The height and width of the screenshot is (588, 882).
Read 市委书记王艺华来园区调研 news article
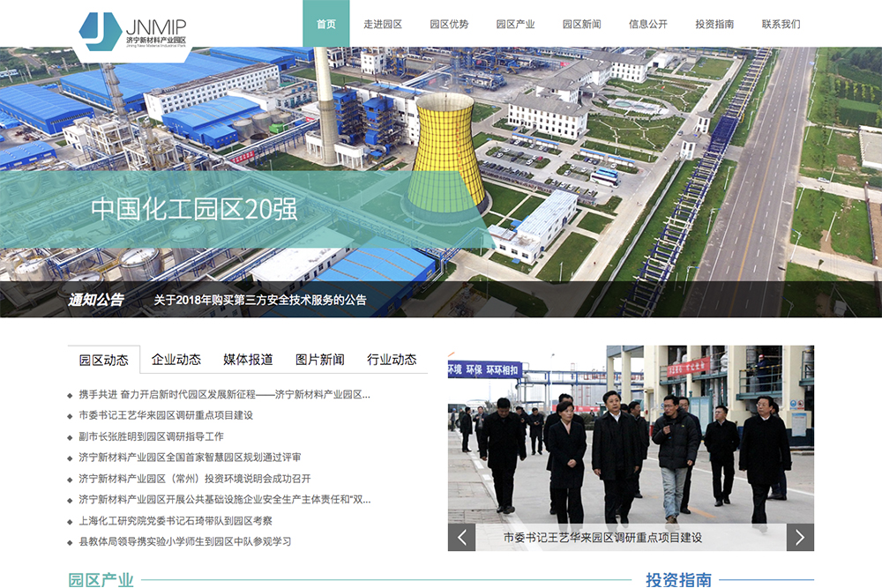pyautogui.click(x=166, y=415)
